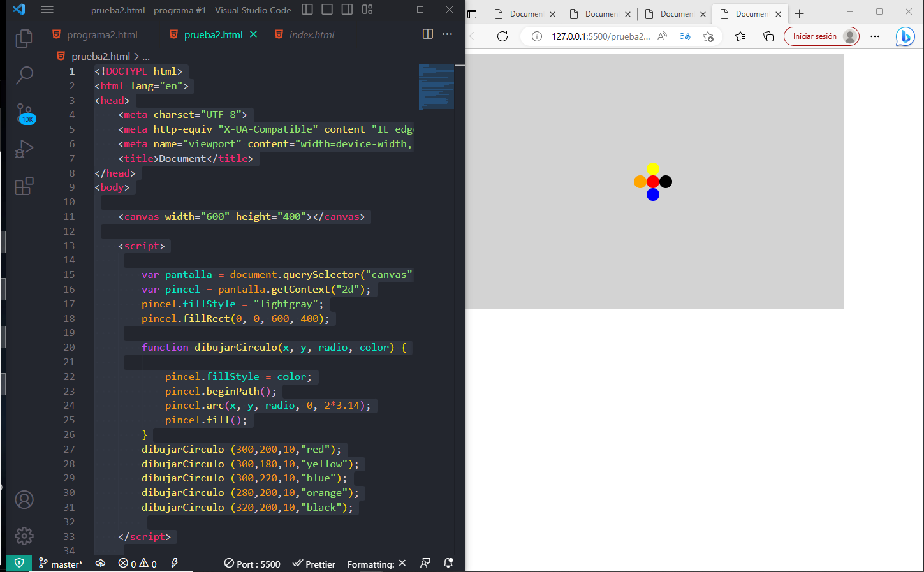Click the Edge address bar URL
The height and width of the screenshot is (572, 924).
point(601,36)
